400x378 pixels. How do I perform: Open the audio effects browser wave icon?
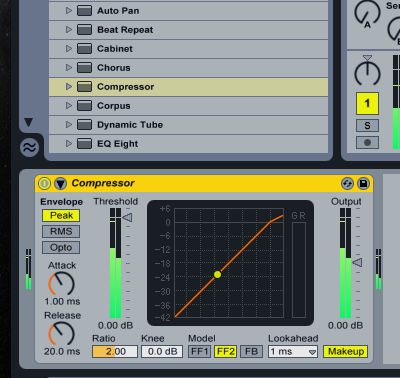(29, 147)
